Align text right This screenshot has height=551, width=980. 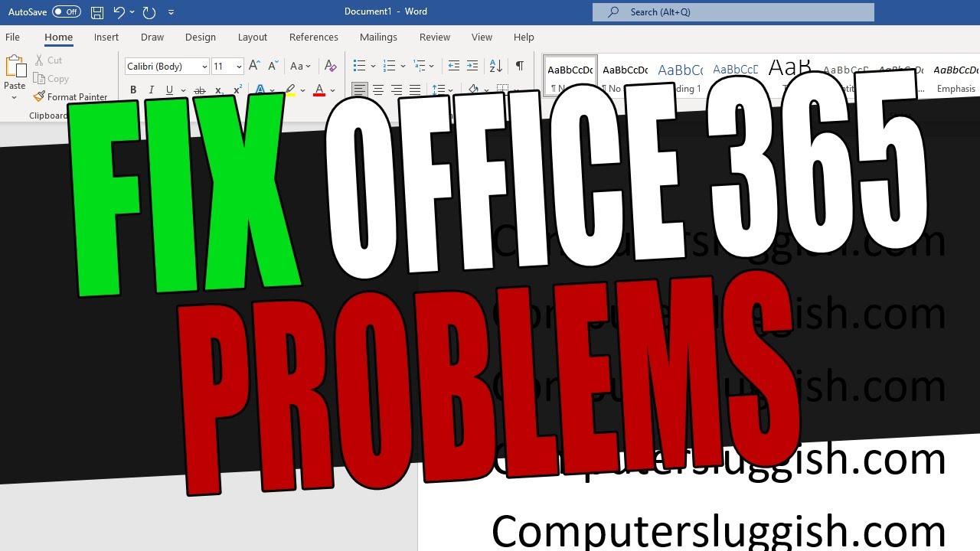pos(397,90)
